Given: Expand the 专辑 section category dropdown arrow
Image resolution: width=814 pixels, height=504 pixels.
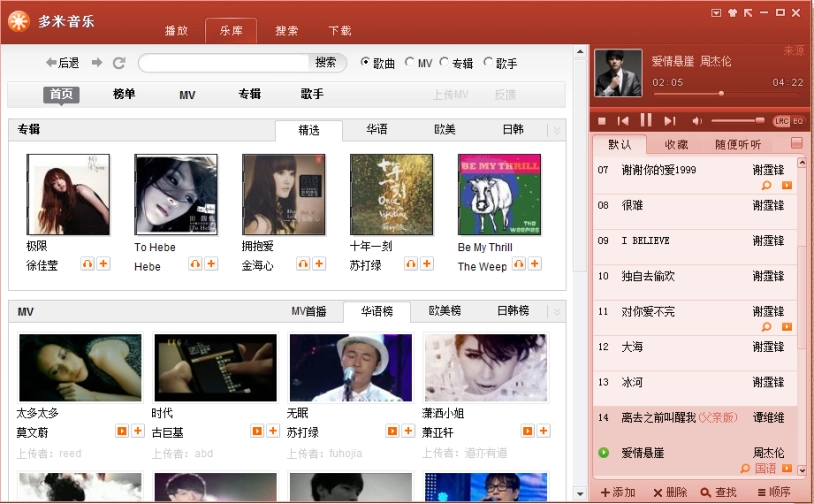Looking at the screenshot, I should coord(557,130).
